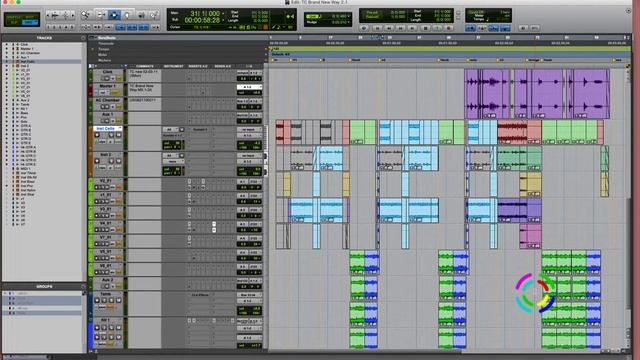Recall zoom preset 1
Screen dimensions: 640x360
(49, 27)
